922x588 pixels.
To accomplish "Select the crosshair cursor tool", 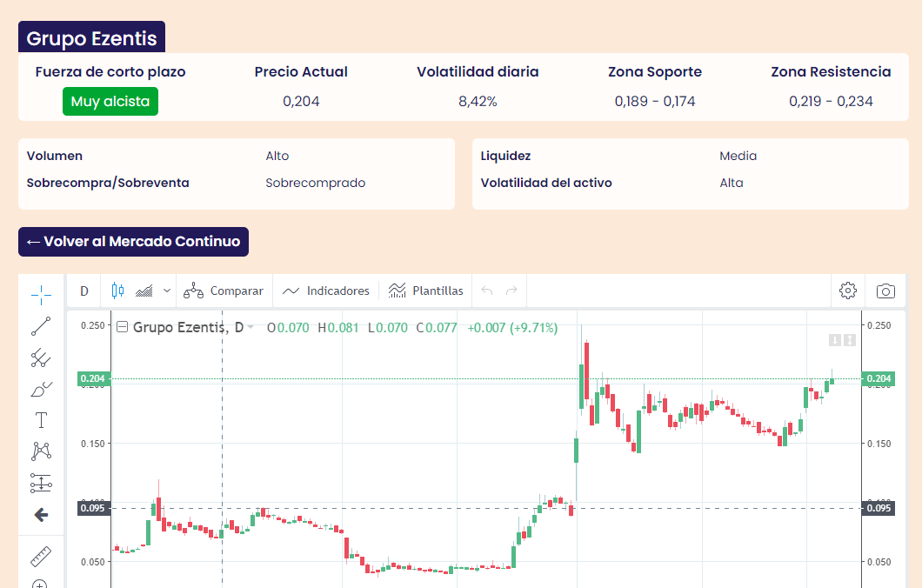I will pyautogui.click(x=41, y=296).
